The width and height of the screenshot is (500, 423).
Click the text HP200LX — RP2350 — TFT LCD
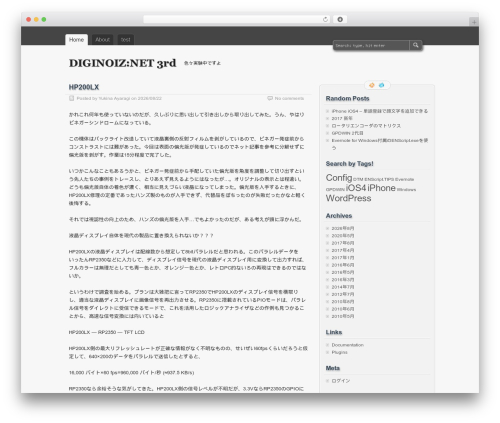pyautogui.click(x=107, y=332)
